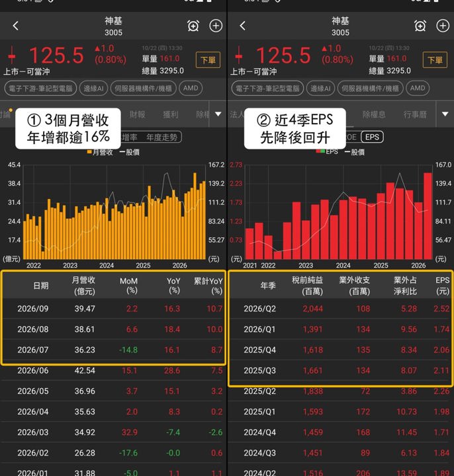The image size is (454, 476).
Task: Open the AMD tag on revenue screen
Action: 191,88
